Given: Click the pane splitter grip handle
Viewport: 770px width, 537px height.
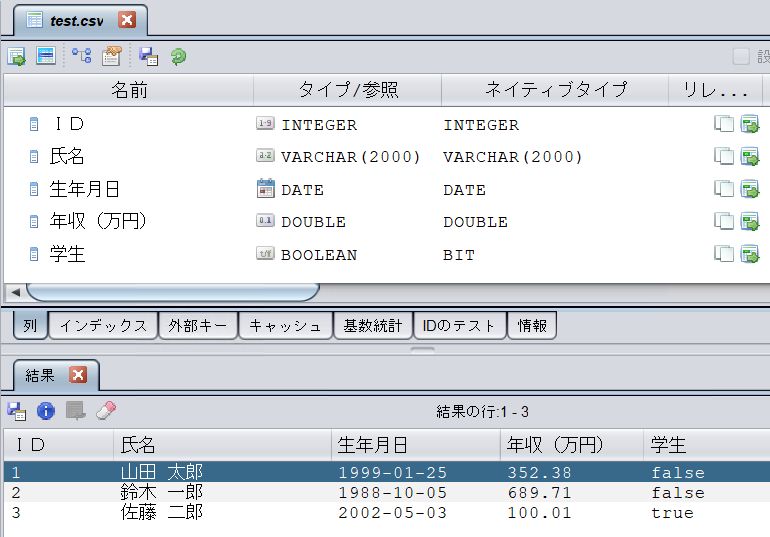Looking at the screenshot, I should 422,350.
